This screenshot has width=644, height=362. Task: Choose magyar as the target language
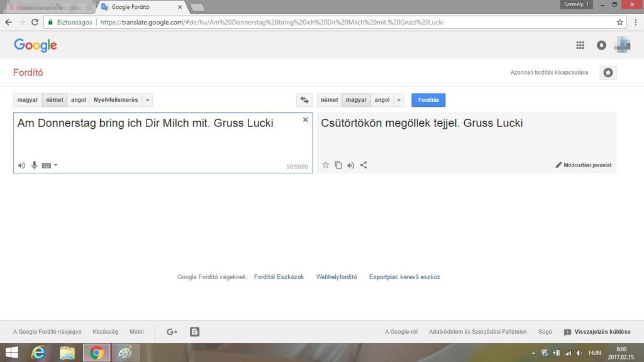(356, 100)
